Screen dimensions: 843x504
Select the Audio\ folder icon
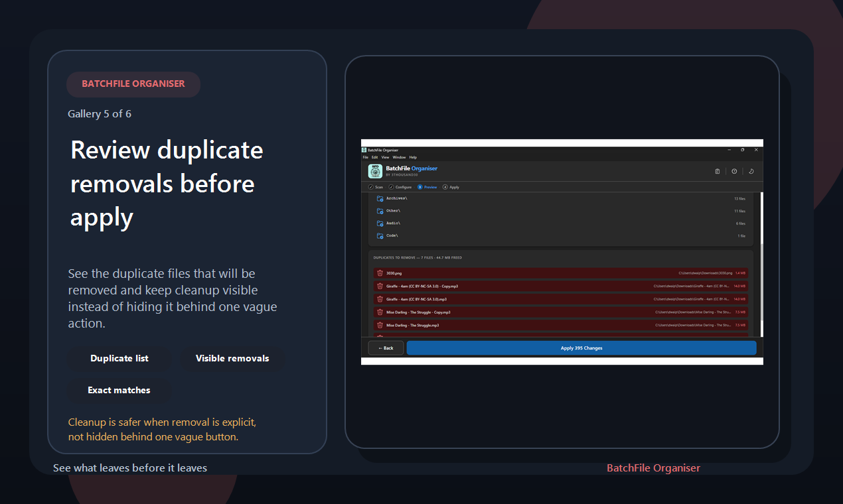[x=380, y=223]
